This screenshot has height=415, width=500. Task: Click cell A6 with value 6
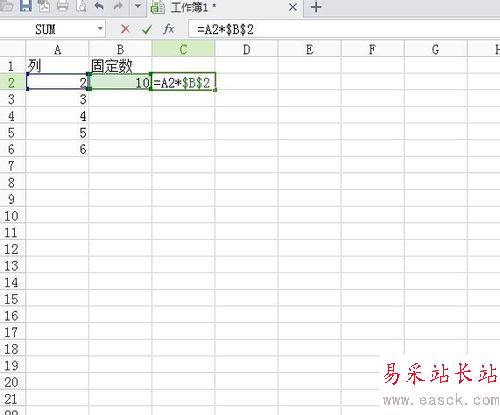point(57,149)
